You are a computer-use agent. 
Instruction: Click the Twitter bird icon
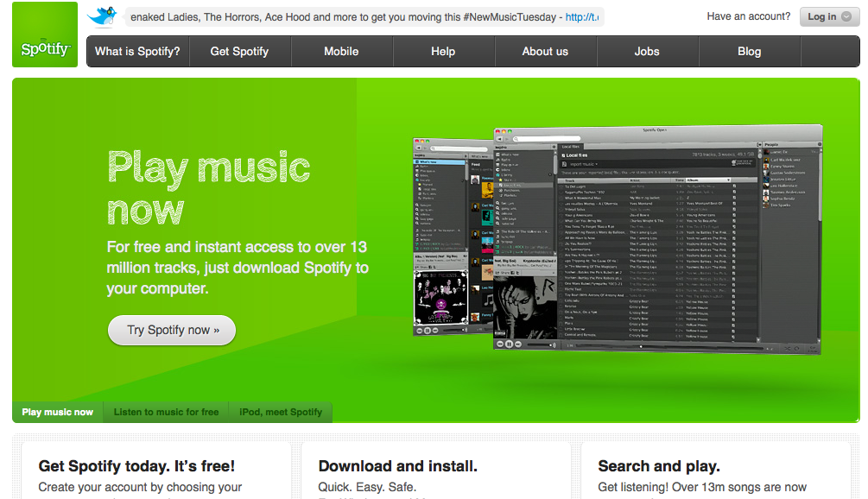[103, 16]
